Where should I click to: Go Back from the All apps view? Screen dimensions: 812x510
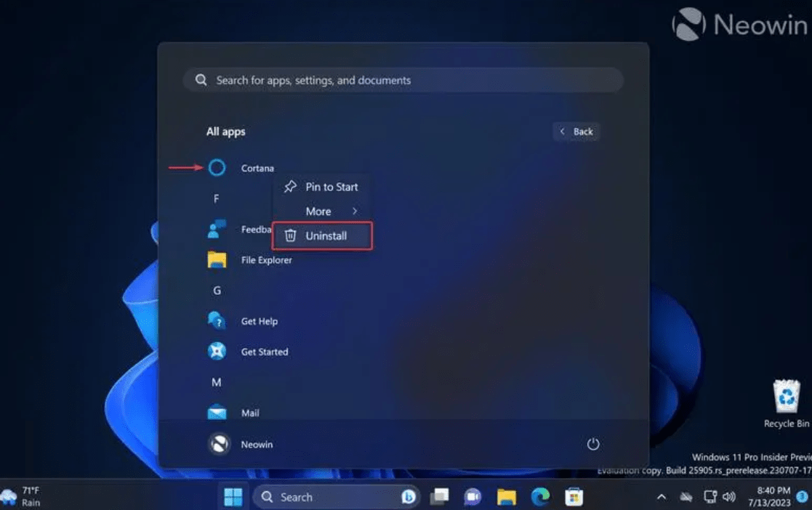coord(576,131)
